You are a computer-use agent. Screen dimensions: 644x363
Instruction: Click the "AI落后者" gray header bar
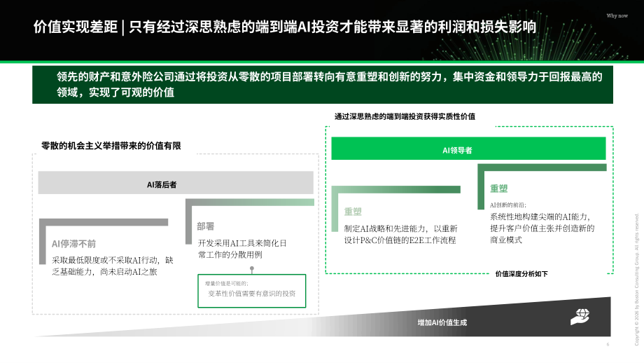(176, 182)
